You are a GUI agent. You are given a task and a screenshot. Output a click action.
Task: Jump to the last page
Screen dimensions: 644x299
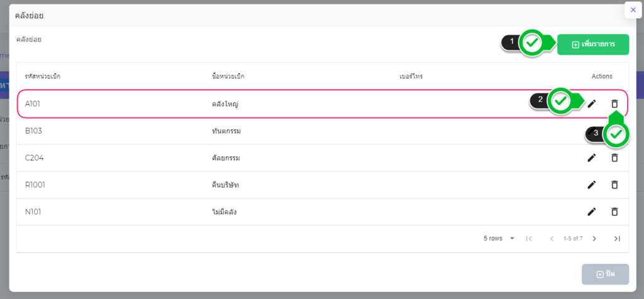617,239
